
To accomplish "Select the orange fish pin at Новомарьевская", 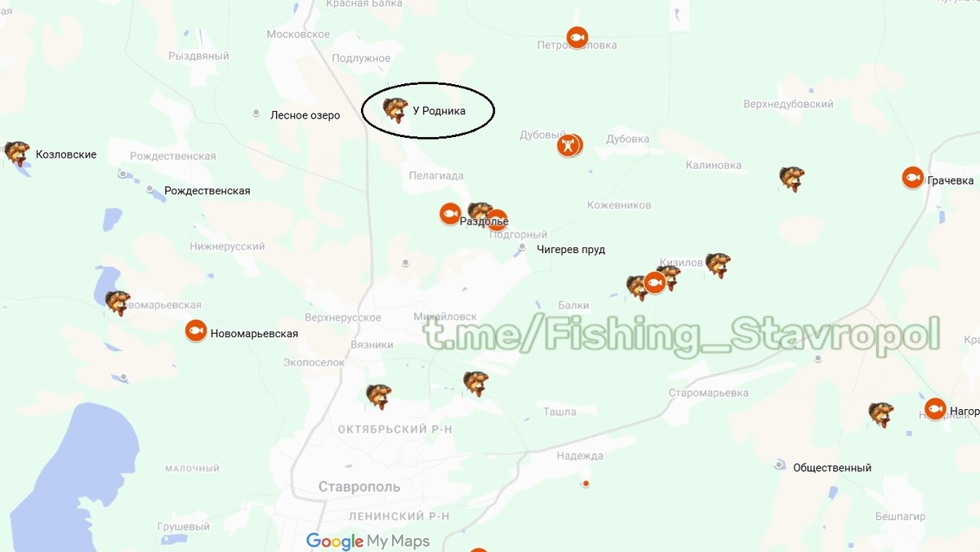I will tap(195, 331).
